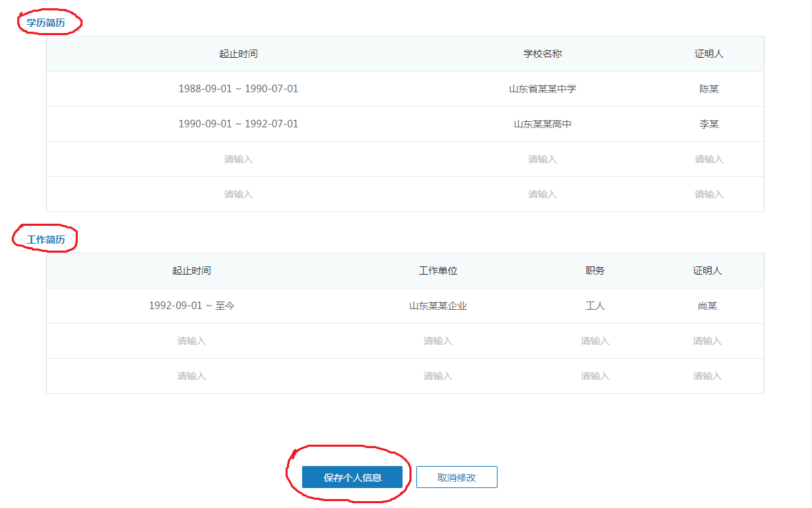Viewport: 812px width, 508px height.
Task: Focus last empty 起止时间 field in 工作简历
Action: (191, 376)
